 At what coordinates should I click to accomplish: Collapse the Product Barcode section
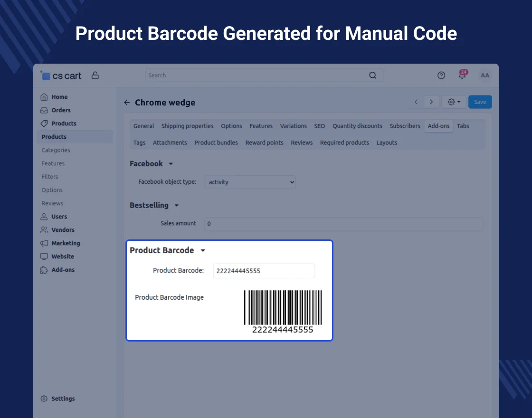(203, 251)
